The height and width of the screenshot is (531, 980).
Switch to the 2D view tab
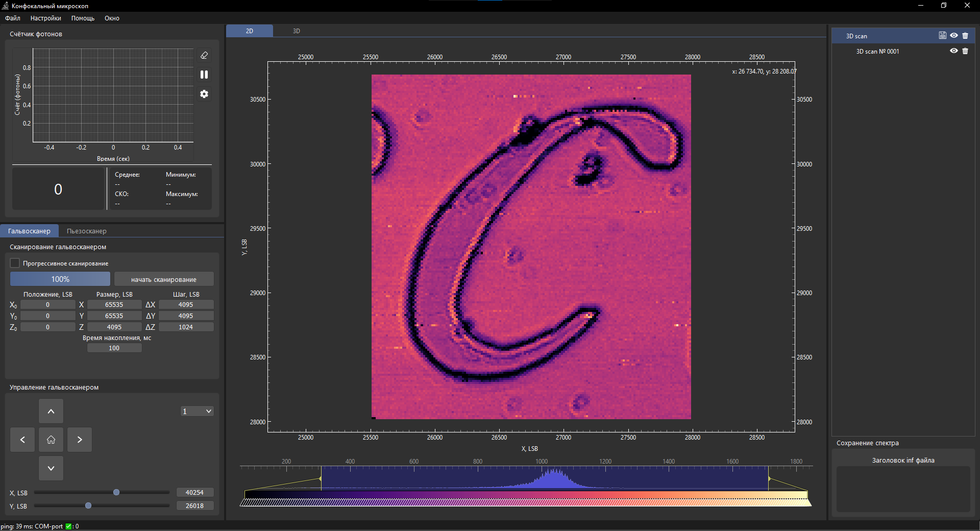[x=250, y=31]
